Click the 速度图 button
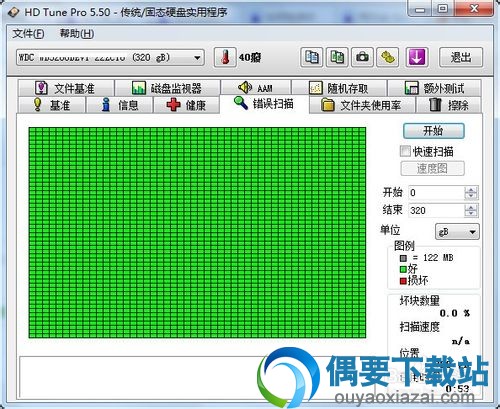Image resolution: width=500 pixels, height=409 pixels. [432, 169]
